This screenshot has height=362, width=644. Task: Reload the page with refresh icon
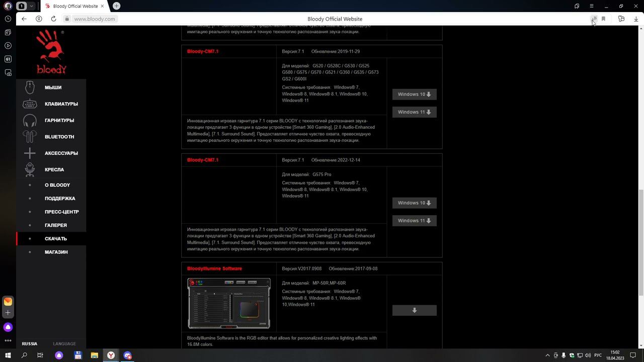point(53,19)
